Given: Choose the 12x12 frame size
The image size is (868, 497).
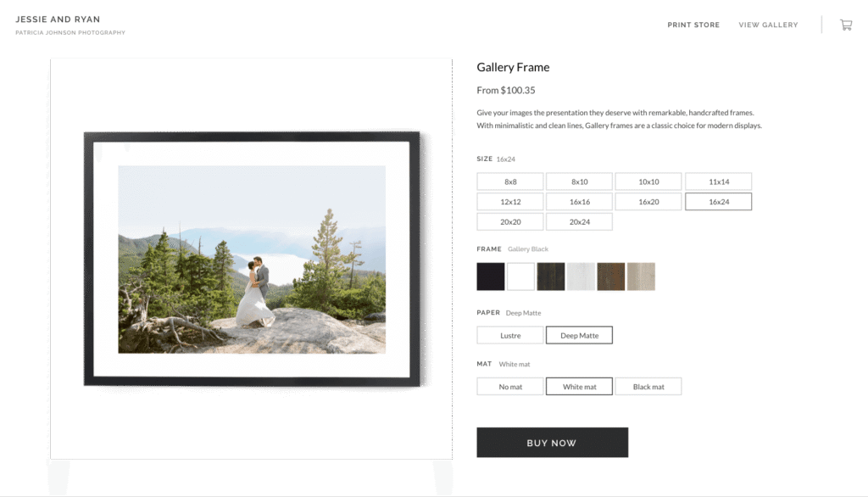Looking at the screenshot, I should [x=509, y=202].
